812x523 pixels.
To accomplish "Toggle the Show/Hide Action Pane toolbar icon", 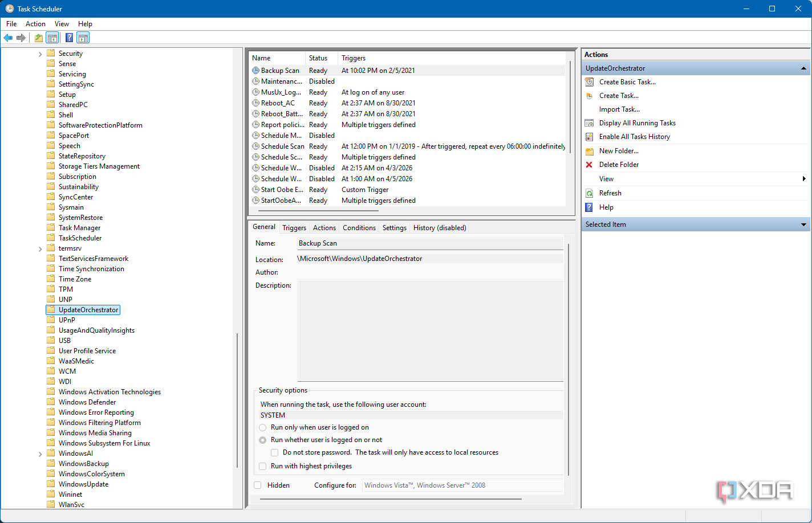I will [83, 38].
